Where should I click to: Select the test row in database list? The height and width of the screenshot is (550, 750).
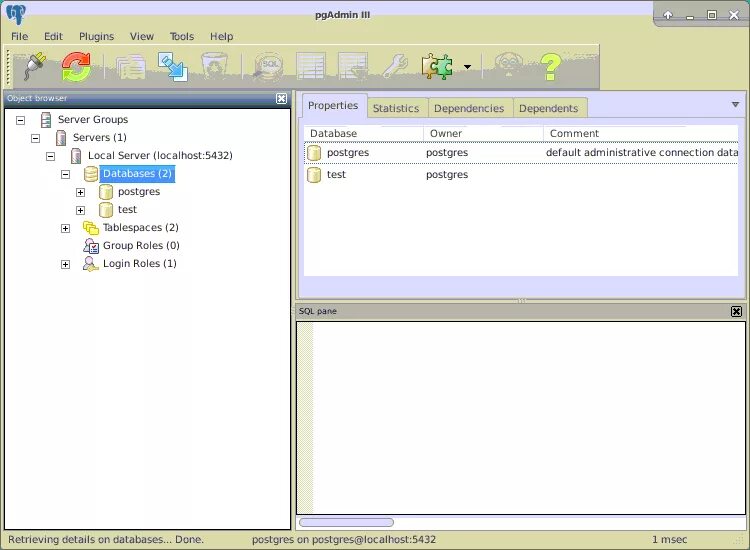(x=521, y=175)
